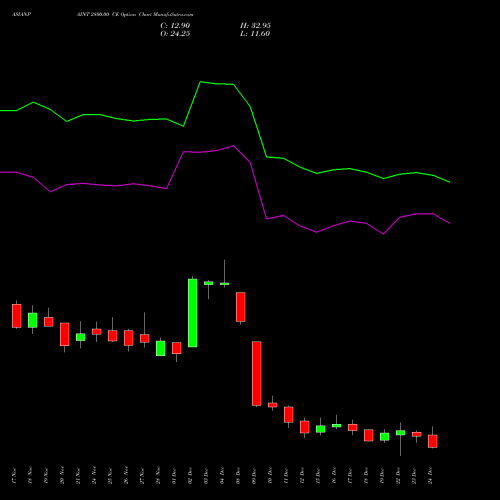Click the long red candle on 09 Dec
Screen dimensions: 500x500
point(257,373)
